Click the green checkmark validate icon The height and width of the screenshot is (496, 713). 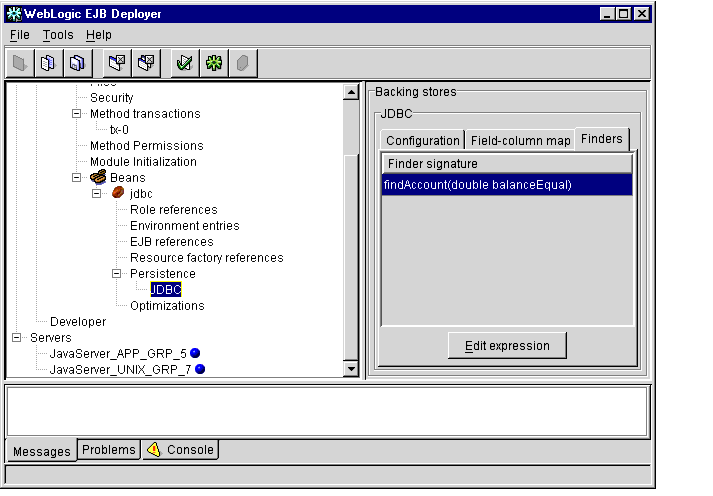pos(185,63)
